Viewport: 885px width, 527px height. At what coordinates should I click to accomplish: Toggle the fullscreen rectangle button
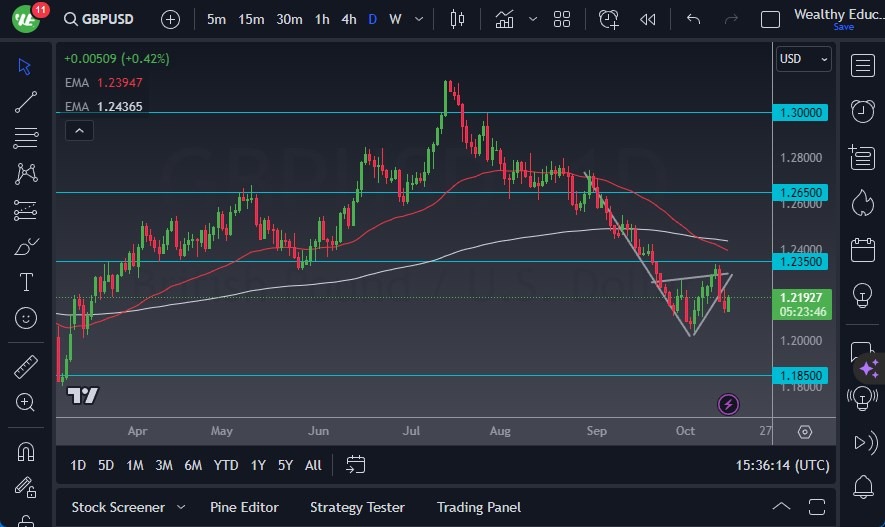tap(770, 19)
